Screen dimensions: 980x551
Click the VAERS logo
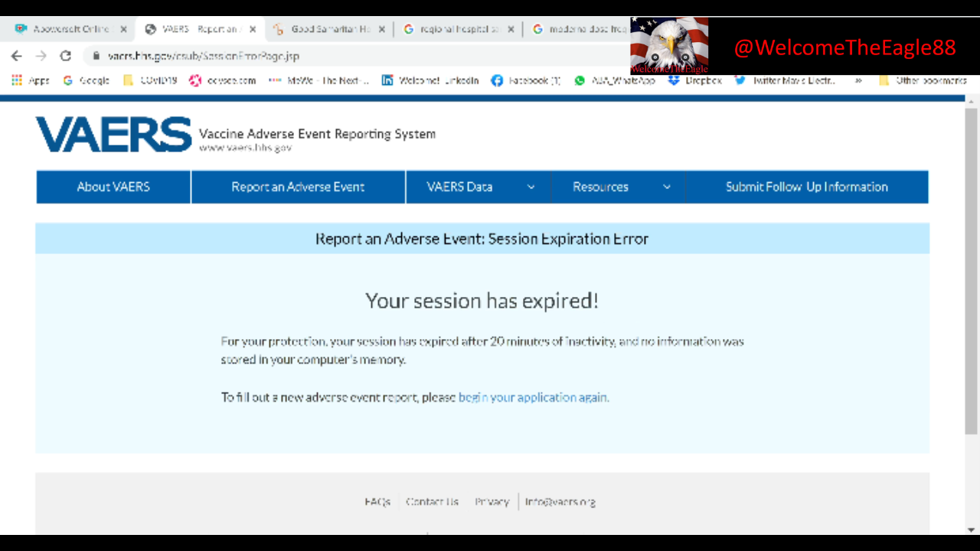coord(113,135)
